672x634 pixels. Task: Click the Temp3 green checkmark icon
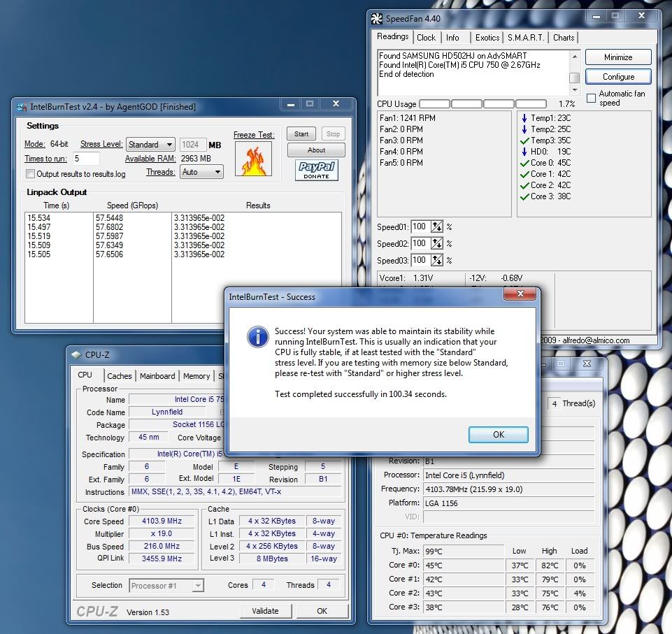524,141
